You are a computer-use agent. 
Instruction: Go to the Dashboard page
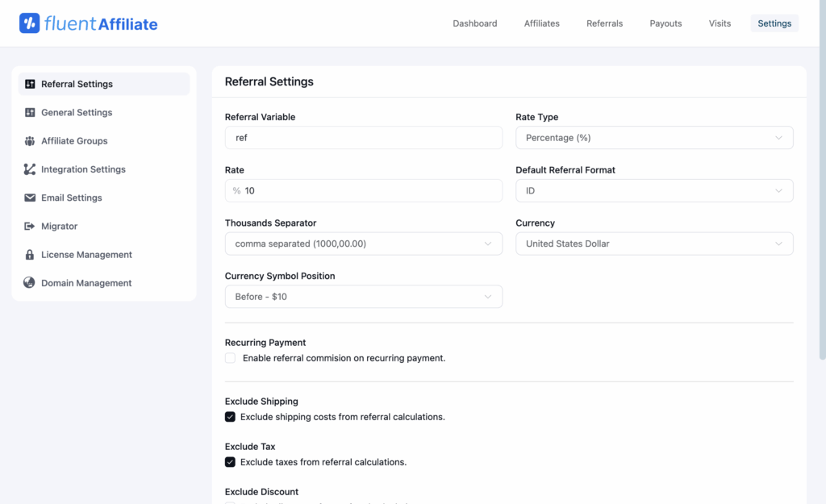coord(475,23)
